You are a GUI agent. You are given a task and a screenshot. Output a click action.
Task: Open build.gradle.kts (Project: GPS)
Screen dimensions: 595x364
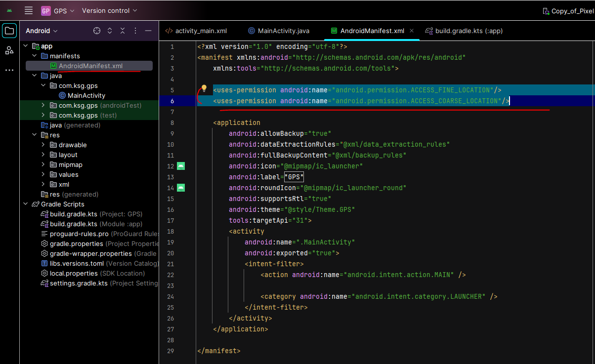point(92,214)
